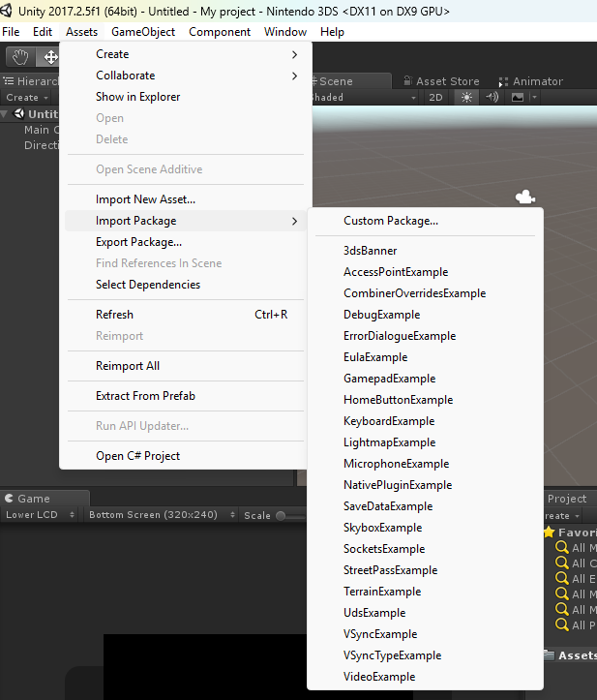The height and width of the screenshot is (700, 597).
Task: Import SaveDataExample package
Action: pos(425,506)
